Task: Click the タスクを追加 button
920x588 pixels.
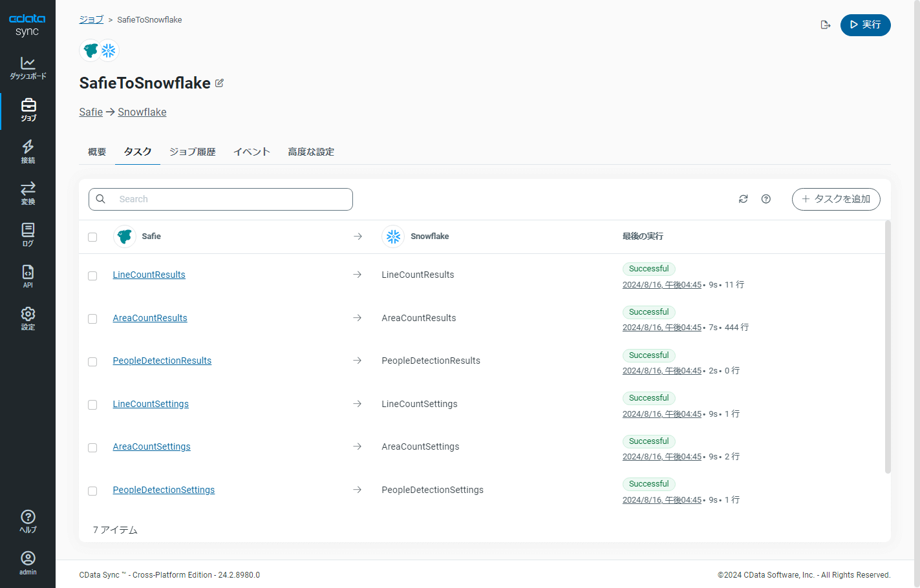Action: click(x=836, y=199)
